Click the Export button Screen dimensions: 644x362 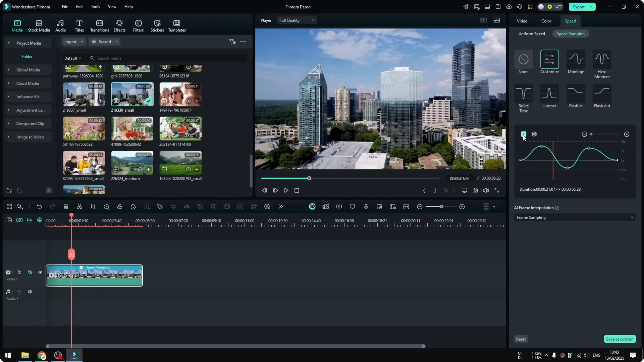click(578, 7)
